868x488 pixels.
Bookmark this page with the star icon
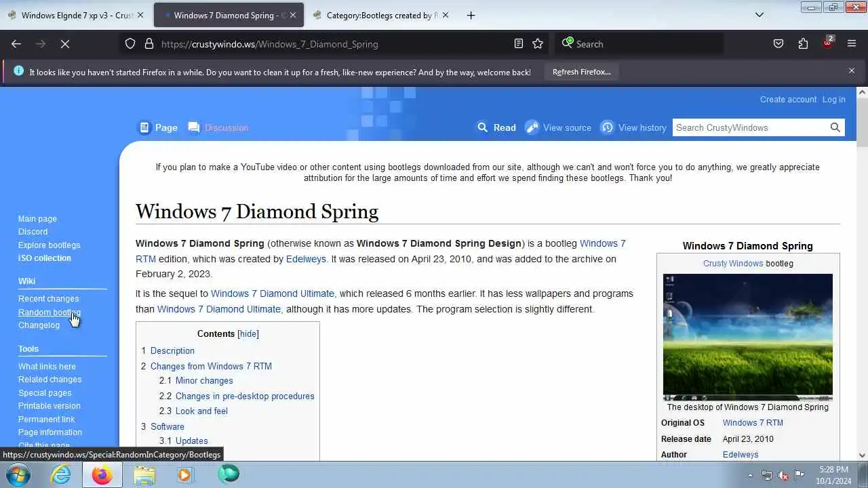pos(538,44)
